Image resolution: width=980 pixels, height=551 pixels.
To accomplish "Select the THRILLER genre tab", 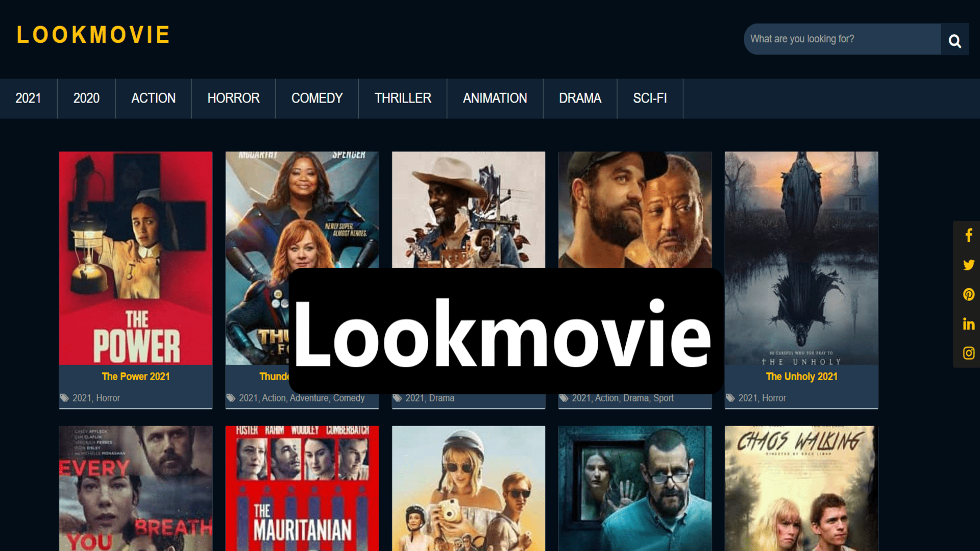I will coord(402,97).
